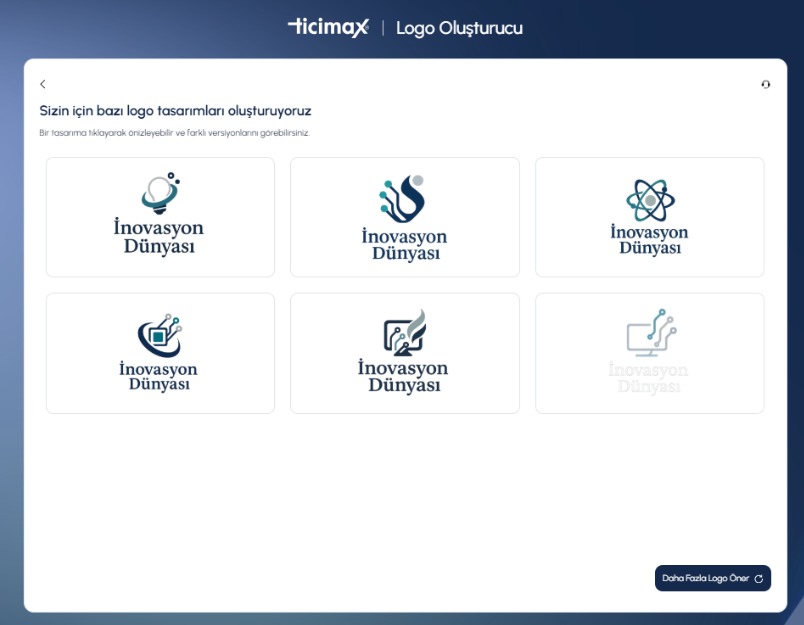Open support via the headset icon

pos(765,85)
